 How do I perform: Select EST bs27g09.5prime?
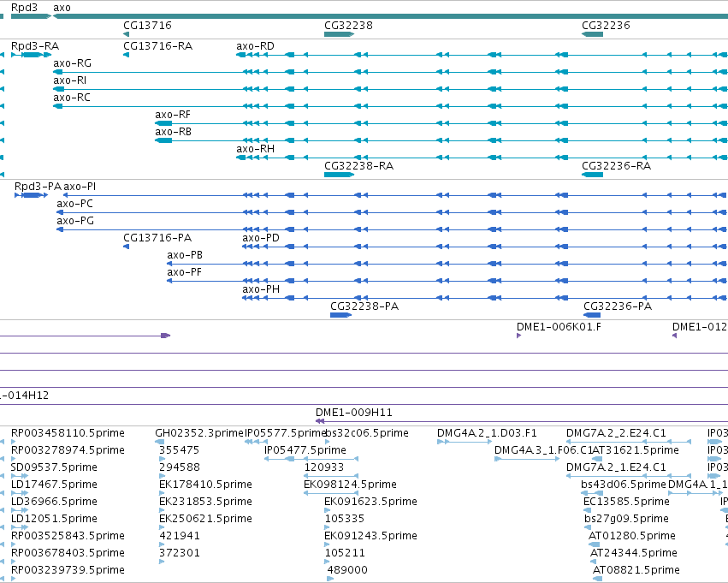click(626, 519)
